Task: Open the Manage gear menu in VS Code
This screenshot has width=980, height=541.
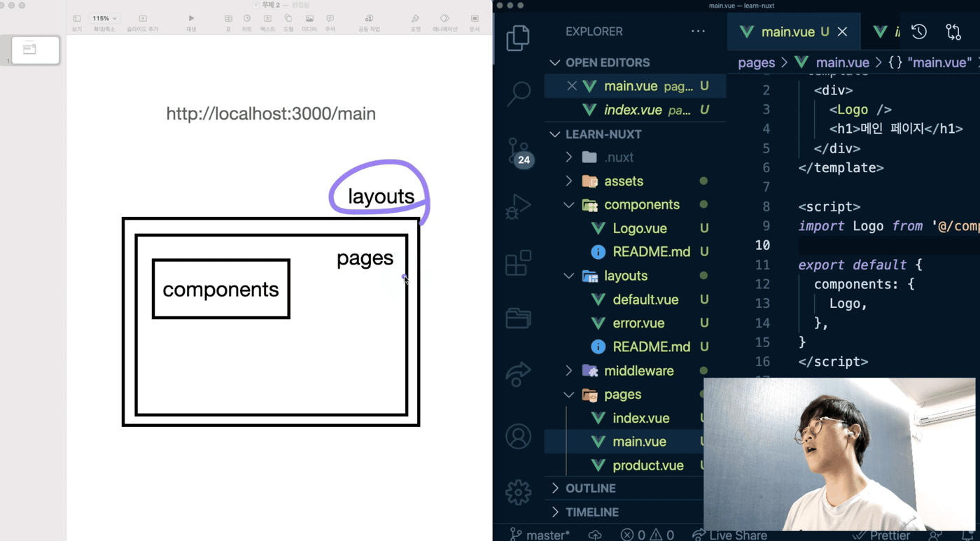Action: click(x=518, y=492)
